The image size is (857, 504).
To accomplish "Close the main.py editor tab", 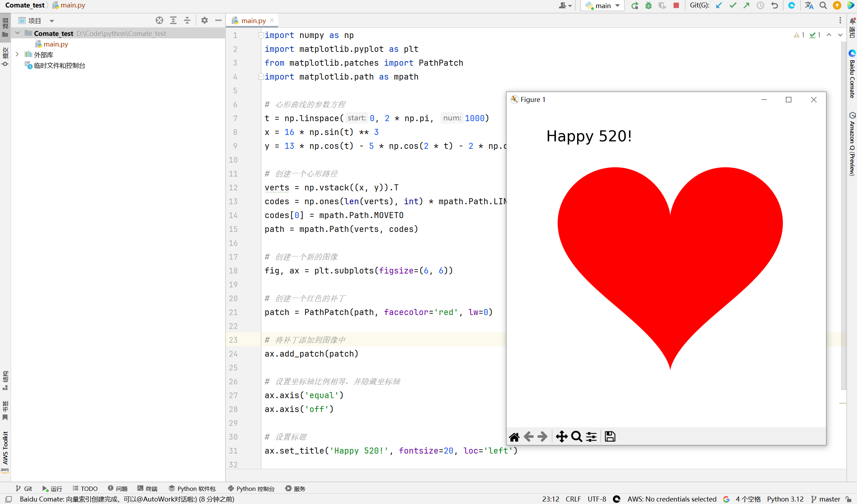I will point(272,20).
